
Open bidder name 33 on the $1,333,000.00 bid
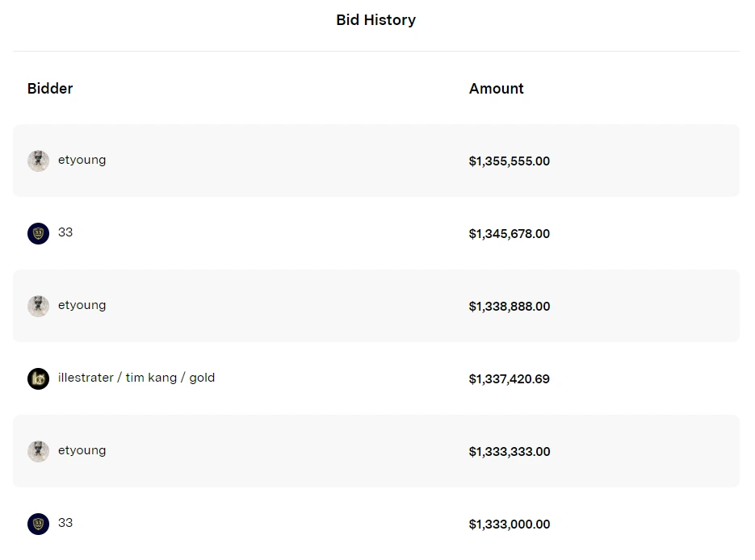[65, 523]
